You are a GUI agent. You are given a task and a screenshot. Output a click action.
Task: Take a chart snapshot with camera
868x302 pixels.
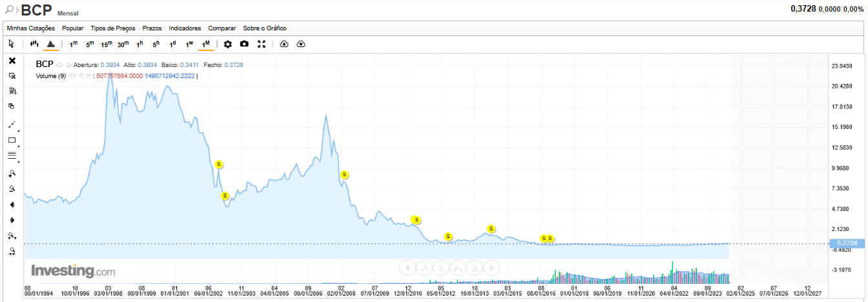click(244, 44)
